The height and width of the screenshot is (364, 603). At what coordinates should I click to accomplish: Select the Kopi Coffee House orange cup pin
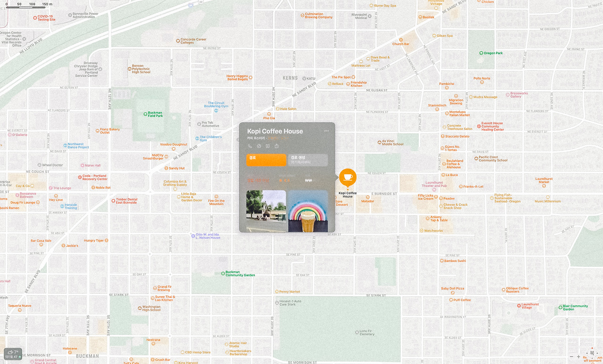(x=348, y=178)
